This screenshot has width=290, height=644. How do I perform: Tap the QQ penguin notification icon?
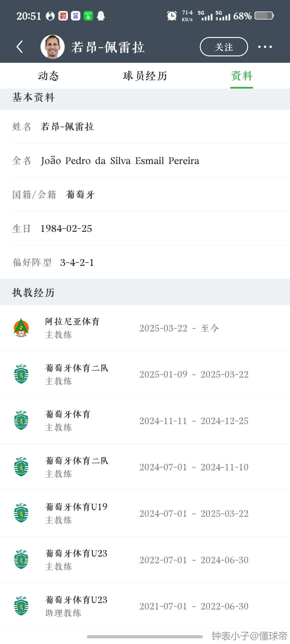[x=101, y=16]
